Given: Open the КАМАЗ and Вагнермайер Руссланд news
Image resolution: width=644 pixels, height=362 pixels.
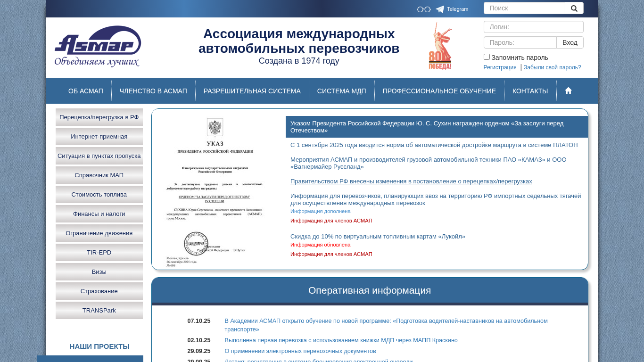Looking at the screenshot, I should coord(428,163).
